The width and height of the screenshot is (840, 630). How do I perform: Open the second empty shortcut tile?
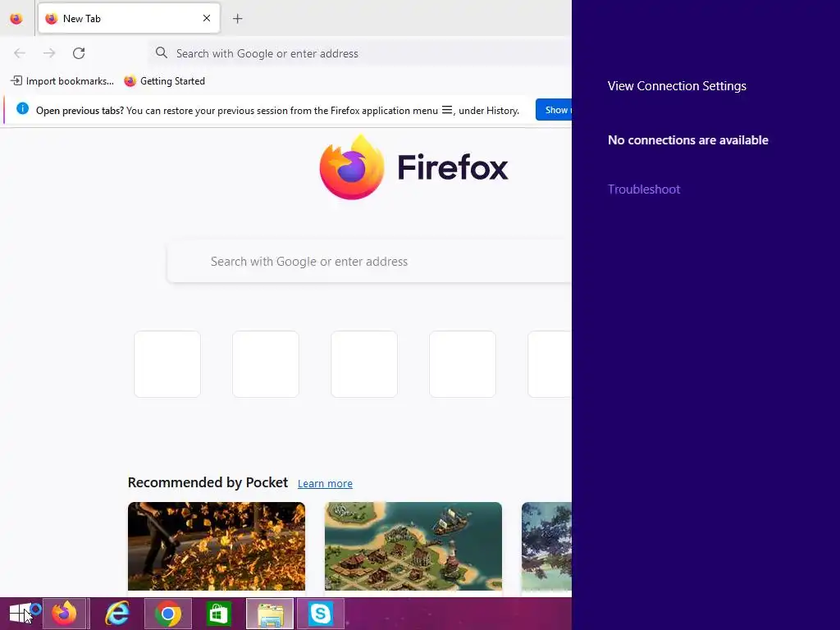click(x=266, y=364)
